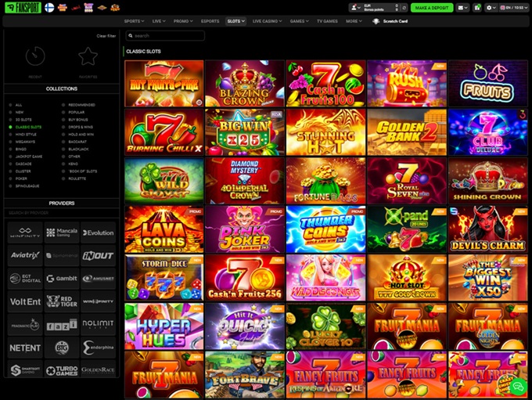This screenshot has width=532, height=400.
Task: Open the Favorites star icon
Action: [x=88, y=56]
